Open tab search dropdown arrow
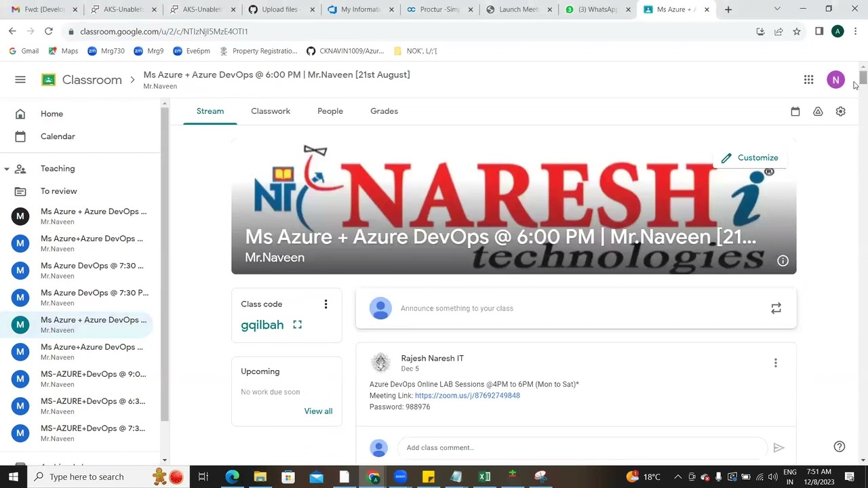Image resolution: width=868 pixels, height=488 pixels. [x=777, y=9]
